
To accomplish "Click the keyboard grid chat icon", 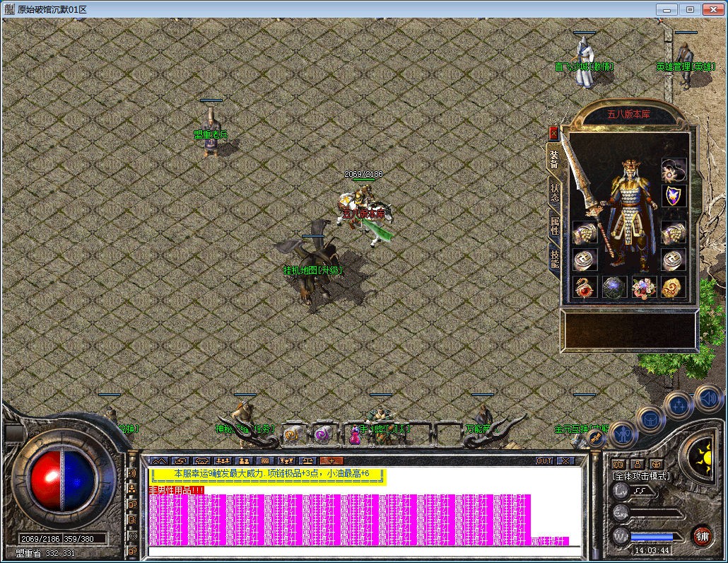I will [265, 461].
